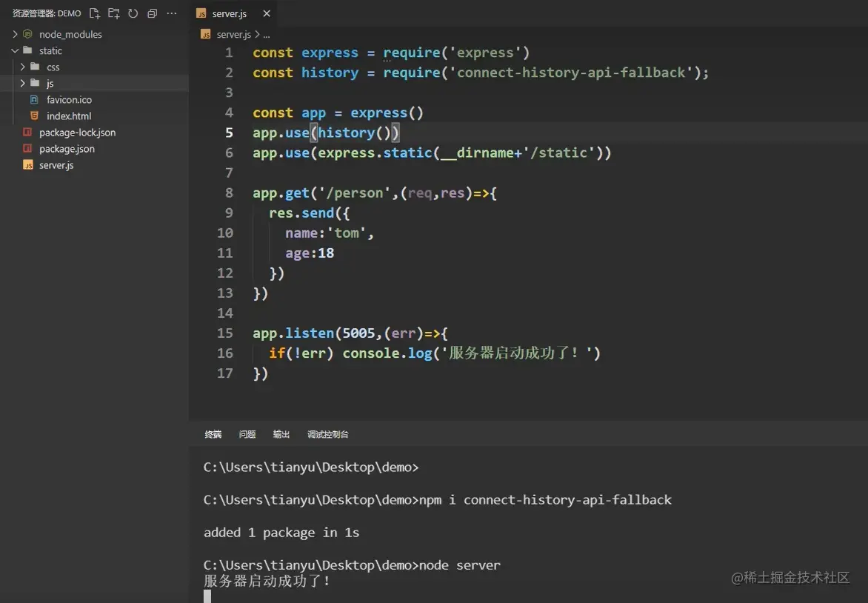Click the js folder icon
This screenshot has width=868, height=603.
35,83
